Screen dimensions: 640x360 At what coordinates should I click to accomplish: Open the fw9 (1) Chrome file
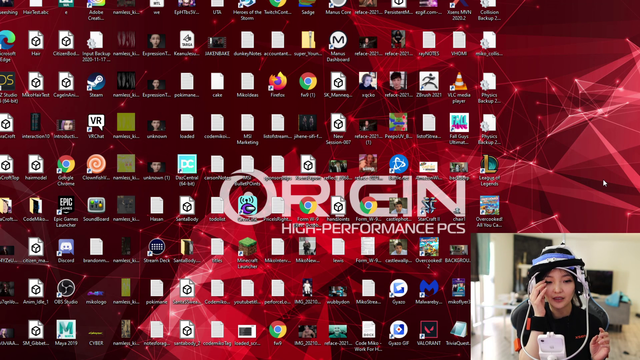pos(308,82)
